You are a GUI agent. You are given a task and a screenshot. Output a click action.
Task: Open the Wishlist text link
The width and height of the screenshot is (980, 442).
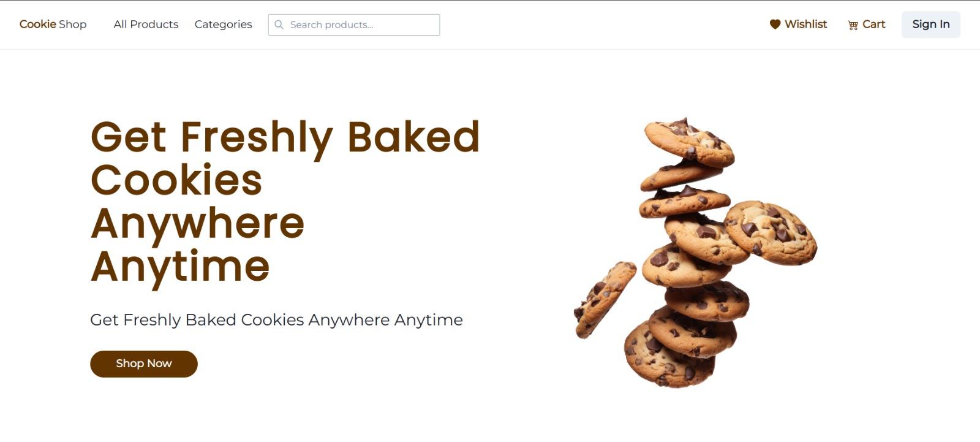click(x=805, y=24)
